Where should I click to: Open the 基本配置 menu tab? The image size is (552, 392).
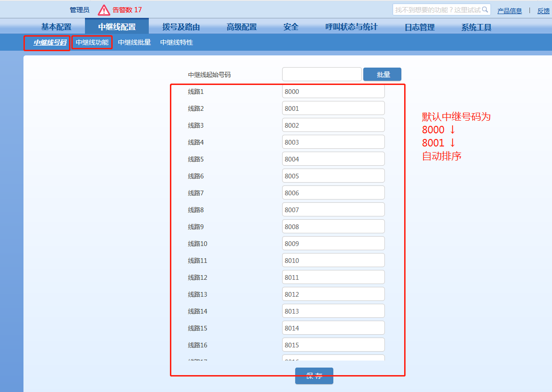coord(56,27)
